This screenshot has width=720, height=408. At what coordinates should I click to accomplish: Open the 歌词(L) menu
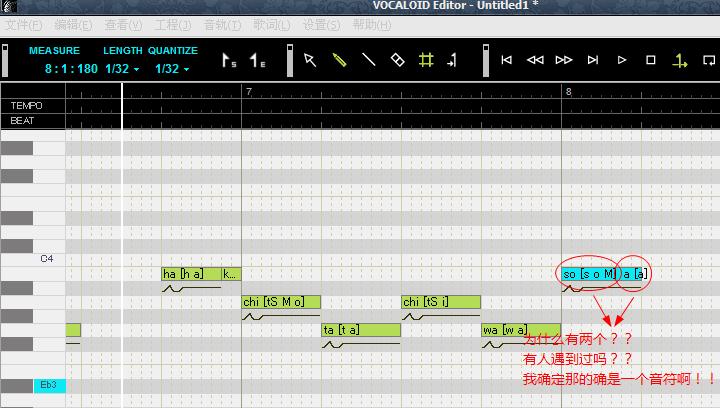point(272,25)
